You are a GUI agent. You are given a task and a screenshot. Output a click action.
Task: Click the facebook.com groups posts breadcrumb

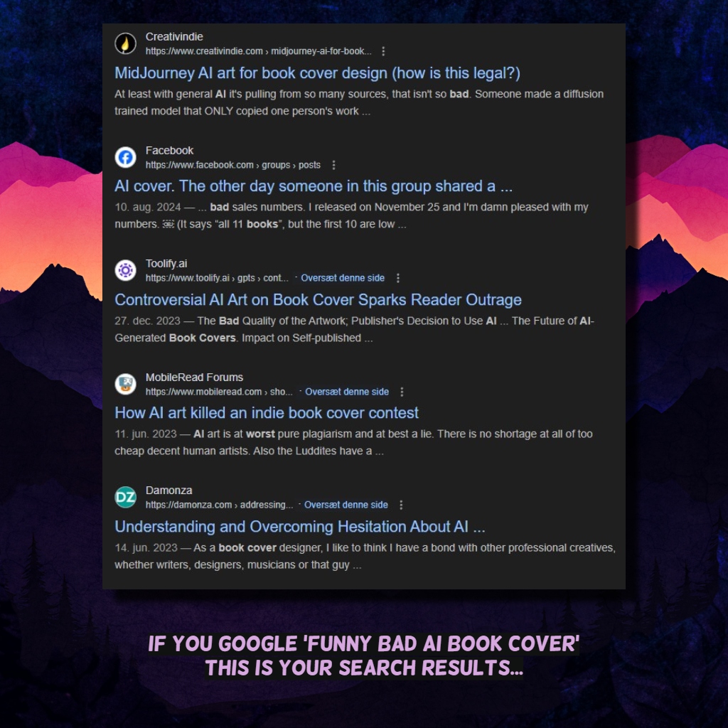[233, 165]
